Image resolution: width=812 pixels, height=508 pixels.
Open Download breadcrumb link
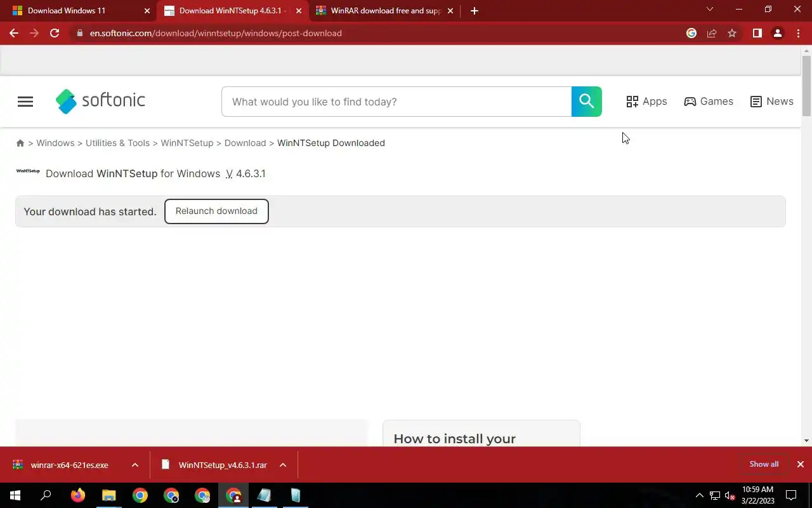pyautogui.click(x=245, y=143)
